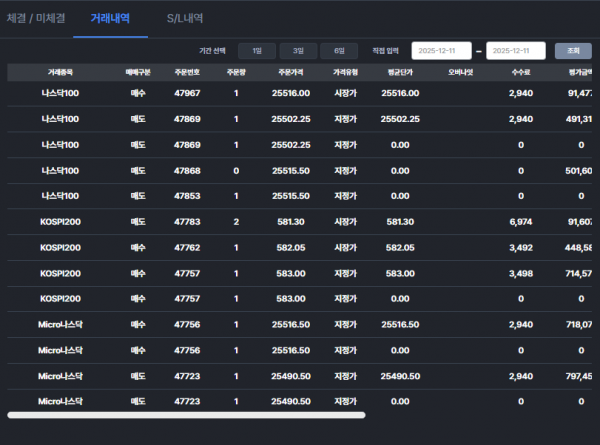Screen dimensions: 600x445
Task: Select the 거래내역 tab
Action: point(110,18)
